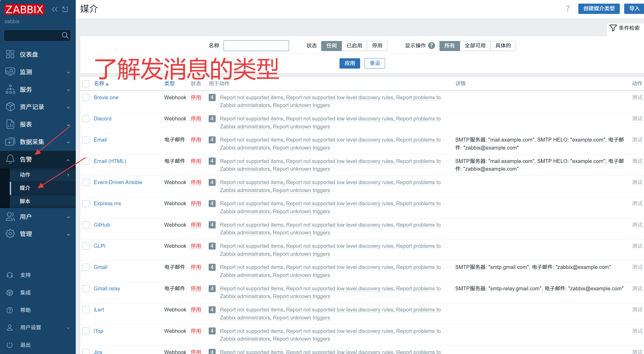This screenshot has height=354, width=644.
Task: Check the Gmail relay row checkbox
Action: pos(86,289)
